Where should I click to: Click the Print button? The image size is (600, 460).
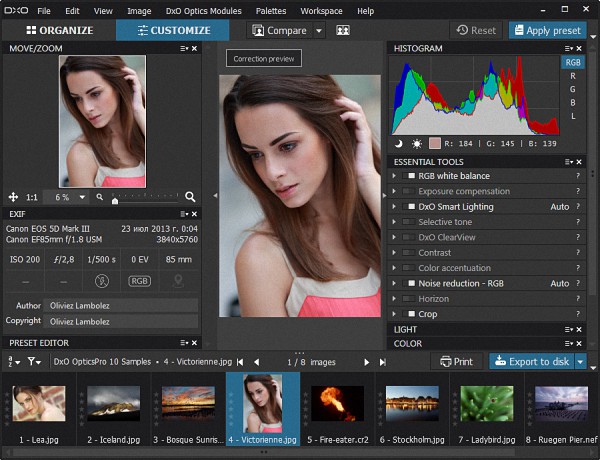[456, 361]
